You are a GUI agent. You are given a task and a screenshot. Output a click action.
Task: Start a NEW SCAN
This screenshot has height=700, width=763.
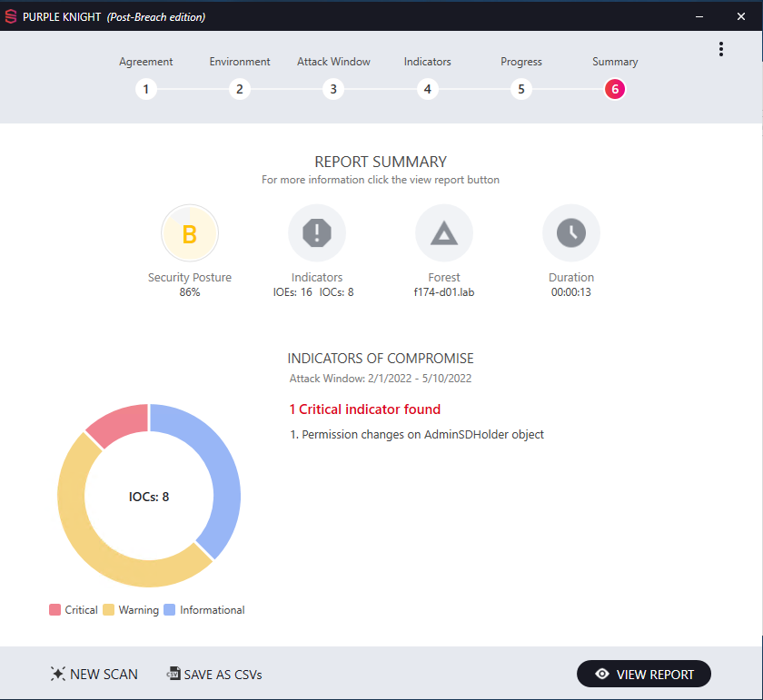point(94,674)
